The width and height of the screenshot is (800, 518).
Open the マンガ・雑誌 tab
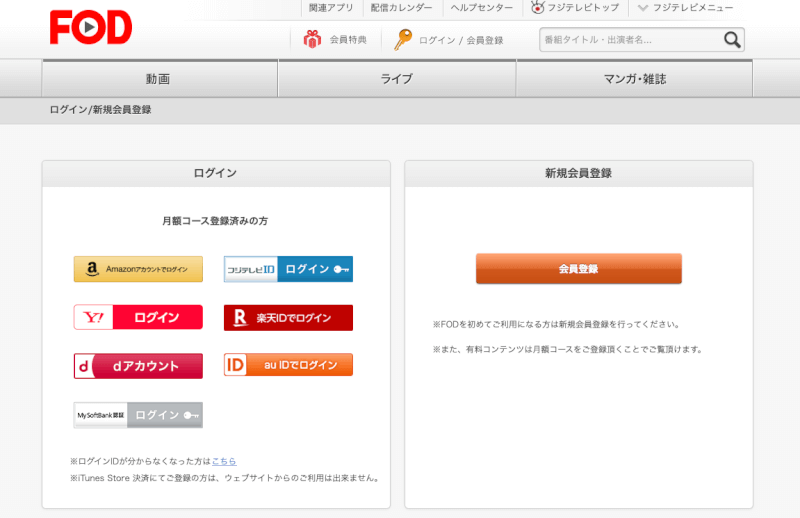pyautogui.click(x=634, y=79)
